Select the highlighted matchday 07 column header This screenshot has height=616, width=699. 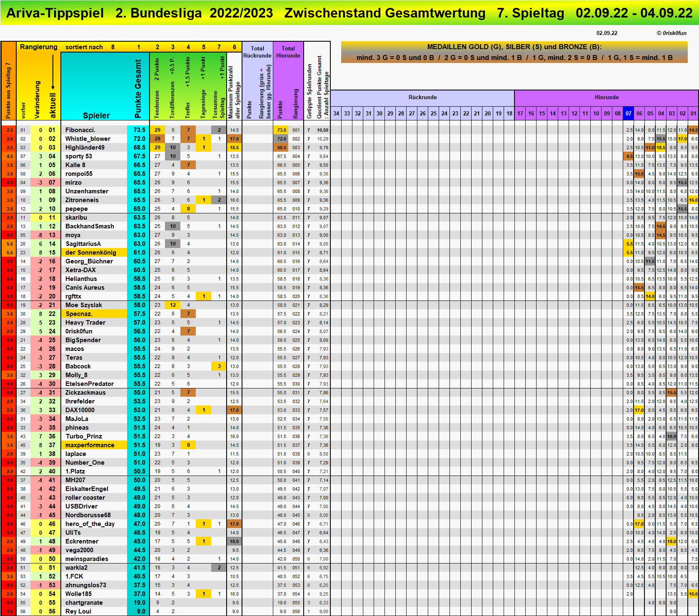pos(629,113)
